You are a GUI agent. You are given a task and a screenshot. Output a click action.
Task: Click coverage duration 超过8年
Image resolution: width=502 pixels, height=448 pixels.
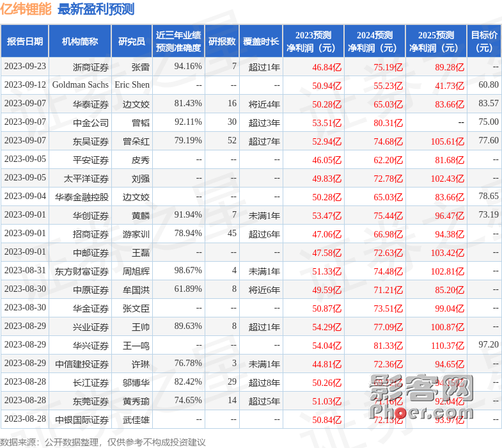pos(264,383)
